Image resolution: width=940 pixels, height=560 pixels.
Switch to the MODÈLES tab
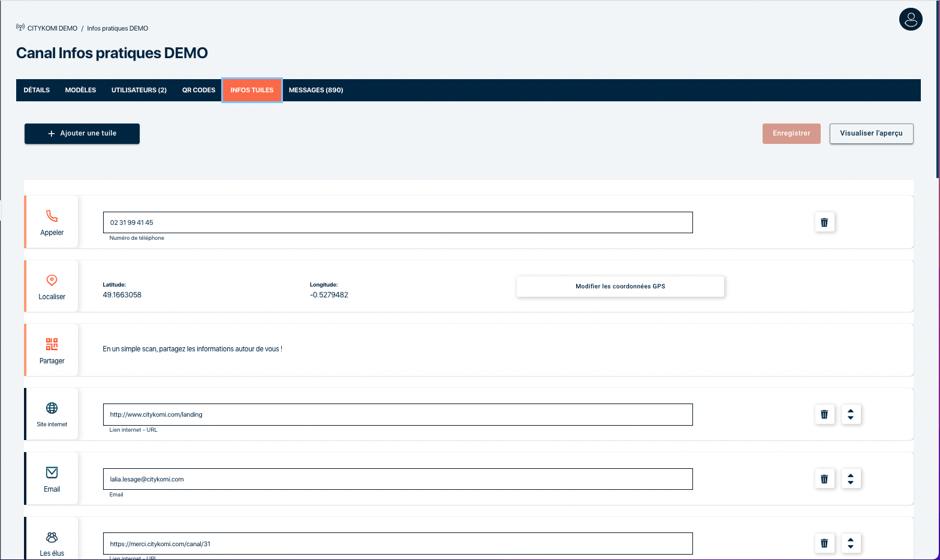(80, 90)
